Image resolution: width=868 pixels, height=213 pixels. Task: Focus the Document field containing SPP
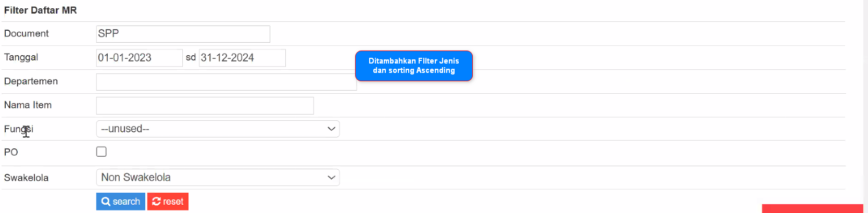pyautogui.click(x=183, y=34)
